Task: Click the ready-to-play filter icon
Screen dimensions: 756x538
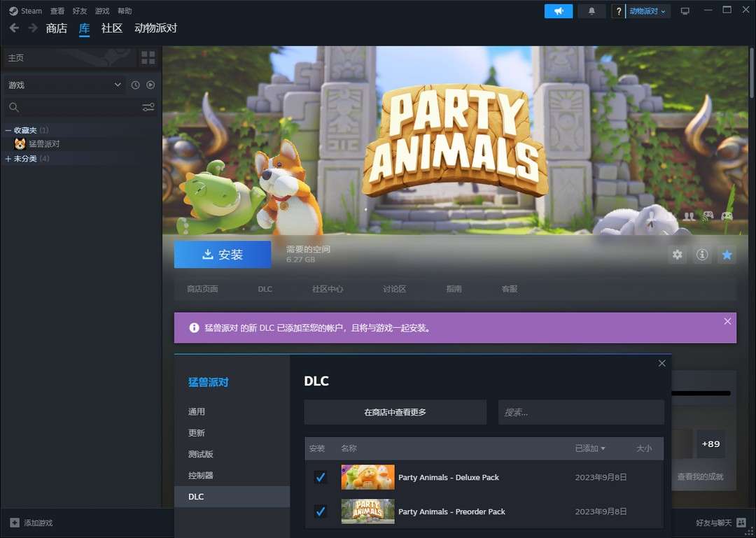Action: pos(150,85)
